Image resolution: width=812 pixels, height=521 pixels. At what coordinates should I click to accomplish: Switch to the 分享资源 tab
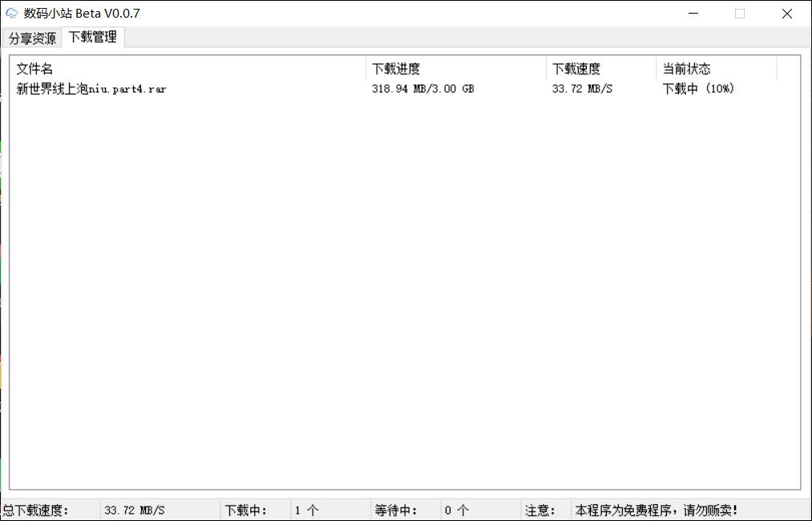pyautogui.click(x=32, y=38)
